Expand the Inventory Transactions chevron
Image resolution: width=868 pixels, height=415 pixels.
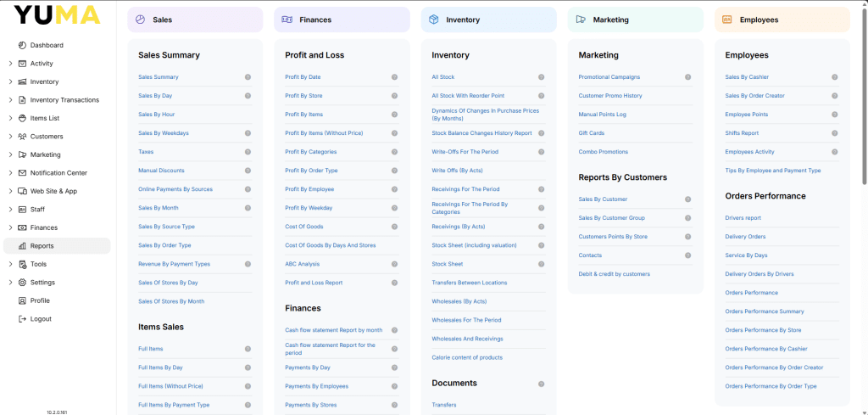(x=10, y=100)
